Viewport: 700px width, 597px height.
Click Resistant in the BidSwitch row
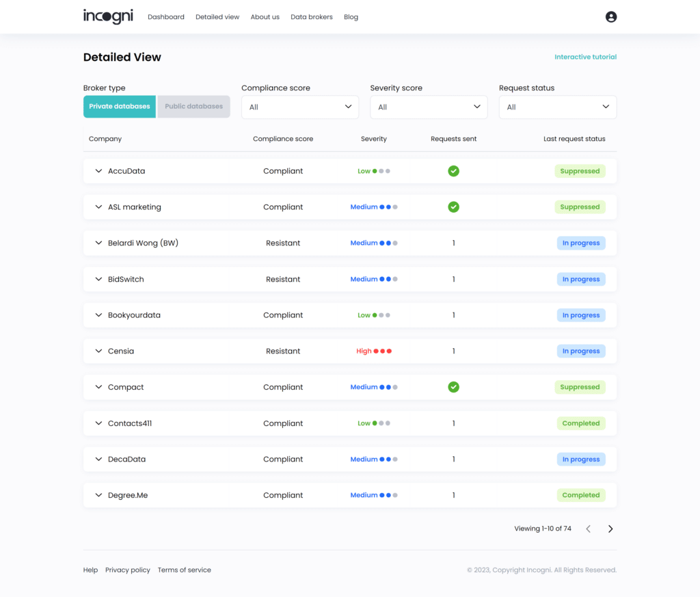tap(283, 279)
